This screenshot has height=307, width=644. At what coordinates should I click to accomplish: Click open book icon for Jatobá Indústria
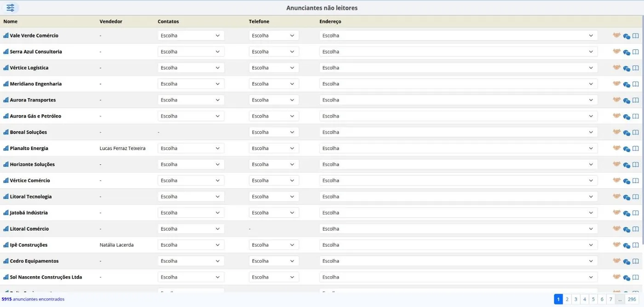click(x=636, y=213)
